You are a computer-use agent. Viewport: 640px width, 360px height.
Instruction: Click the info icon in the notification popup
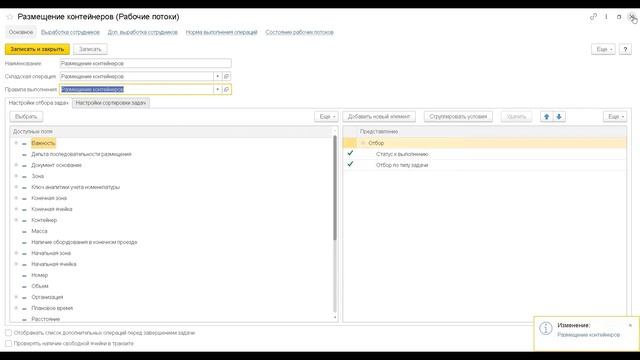point(546,329)
